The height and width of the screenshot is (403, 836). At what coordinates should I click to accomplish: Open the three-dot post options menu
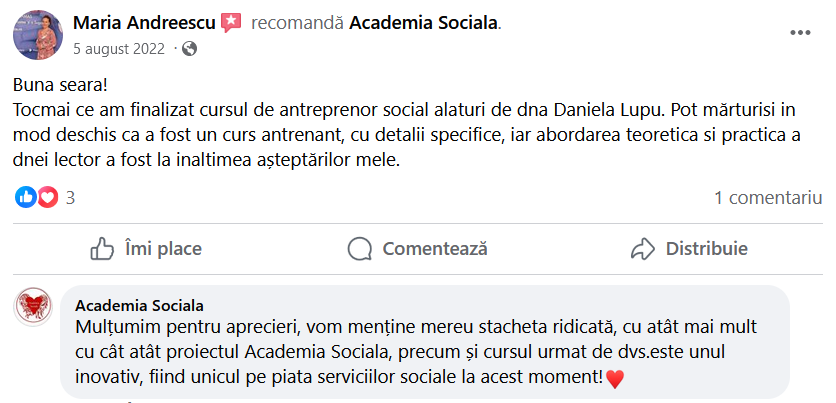(800, 32)
